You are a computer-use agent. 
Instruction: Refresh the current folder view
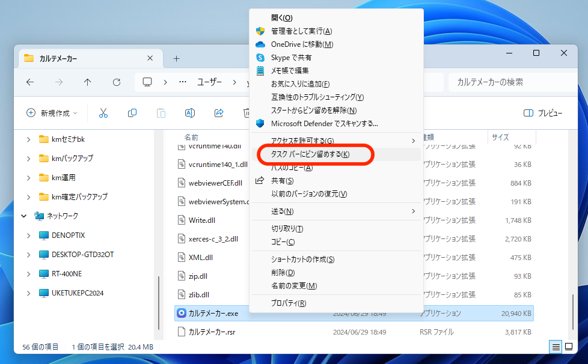coord(117,82)
